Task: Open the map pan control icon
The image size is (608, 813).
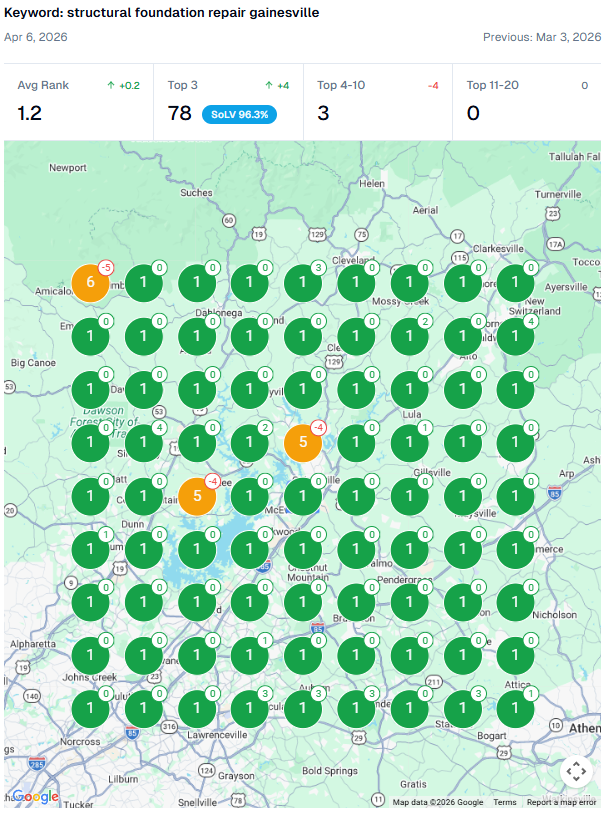Action: point(576,772)
